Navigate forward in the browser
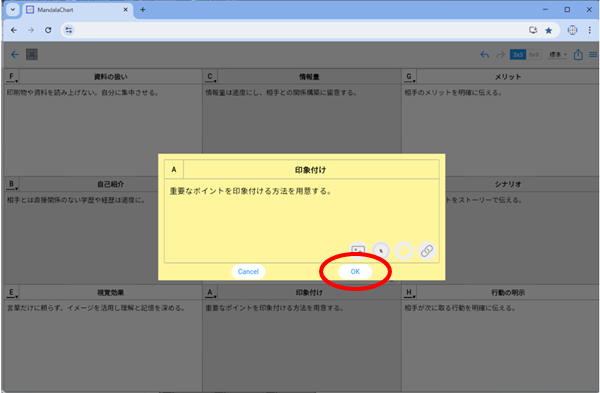Image resolution: width=600 pixels, height=393 pixels. (x=31, y=30)
